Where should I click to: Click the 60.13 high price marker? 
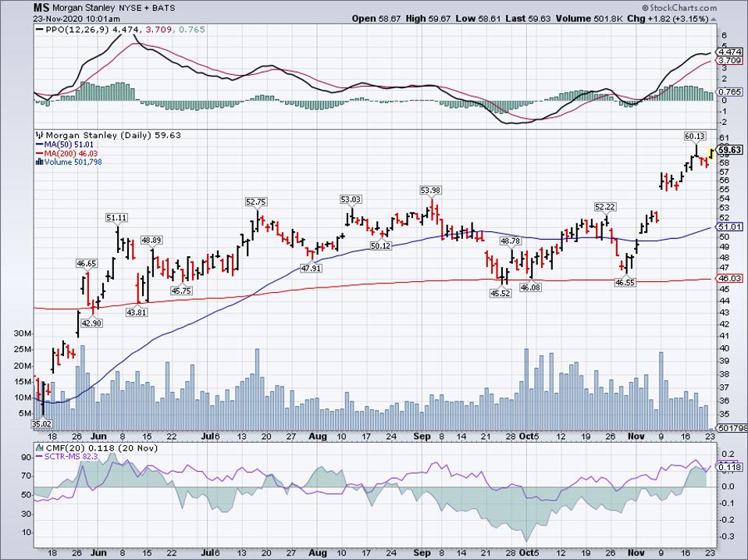pyautogui.click(x=695, y=137)
